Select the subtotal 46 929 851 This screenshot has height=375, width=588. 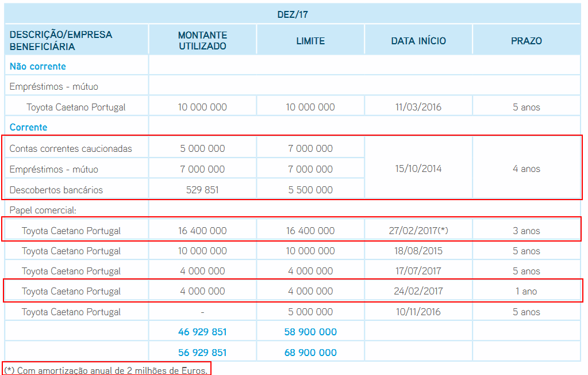pyautogui.click(x=202, y=332)
